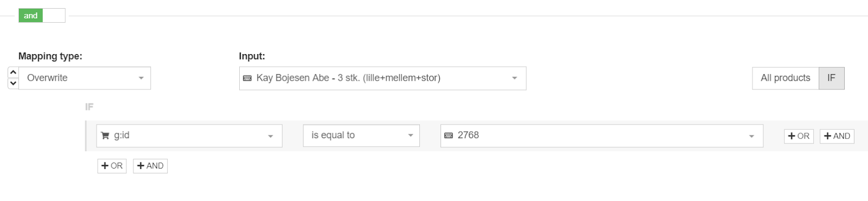The image size is (868, 201).
Task: Click keyboard icon in Input field
Action: pyautogui.click(x=247, y=78)
